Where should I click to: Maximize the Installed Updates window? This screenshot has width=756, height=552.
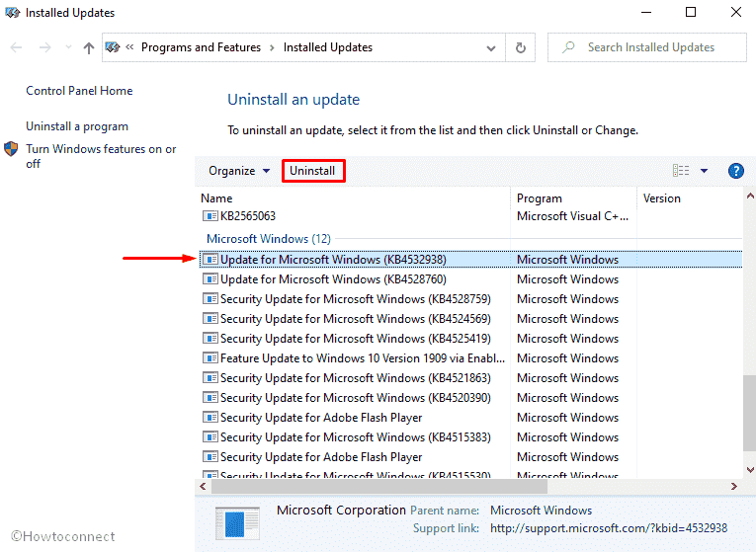click(691, 12)
